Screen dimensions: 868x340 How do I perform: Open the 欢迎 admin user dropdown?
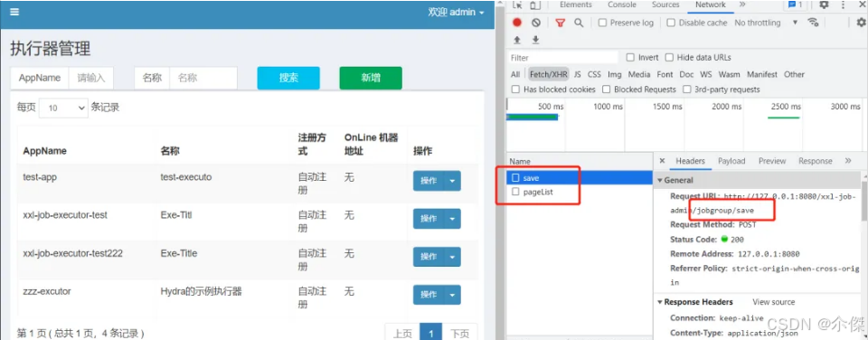click(456, 12)
